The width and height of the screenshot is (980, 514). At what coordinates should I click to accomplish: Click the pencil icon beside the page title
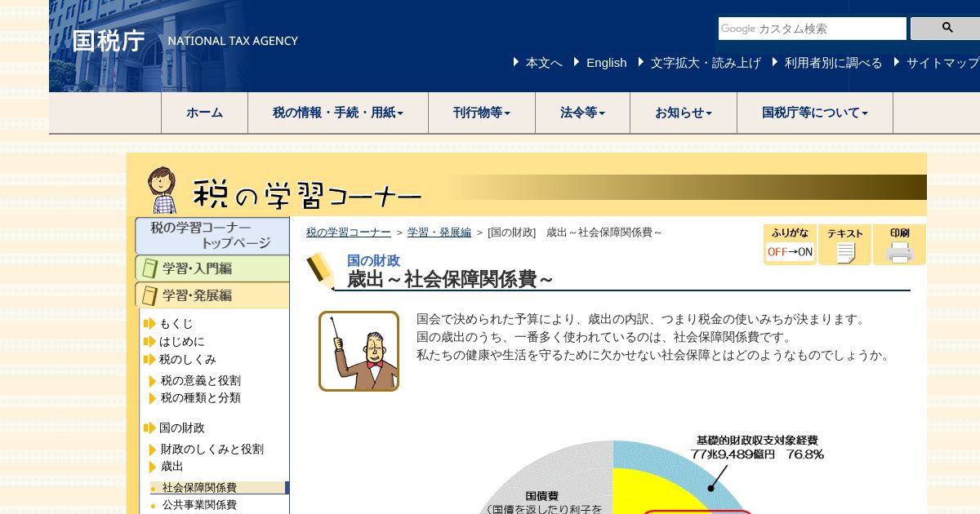pos(321,271)
